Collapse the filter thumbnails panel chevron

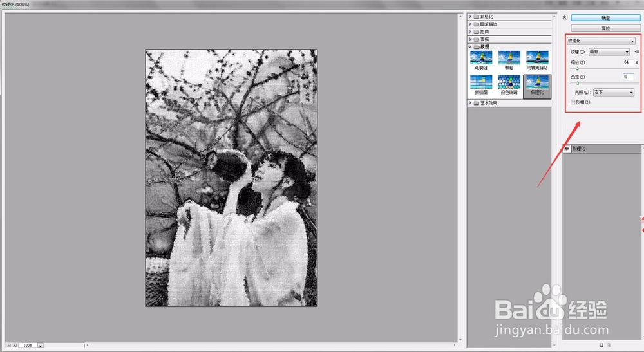(x=565, y=17)
